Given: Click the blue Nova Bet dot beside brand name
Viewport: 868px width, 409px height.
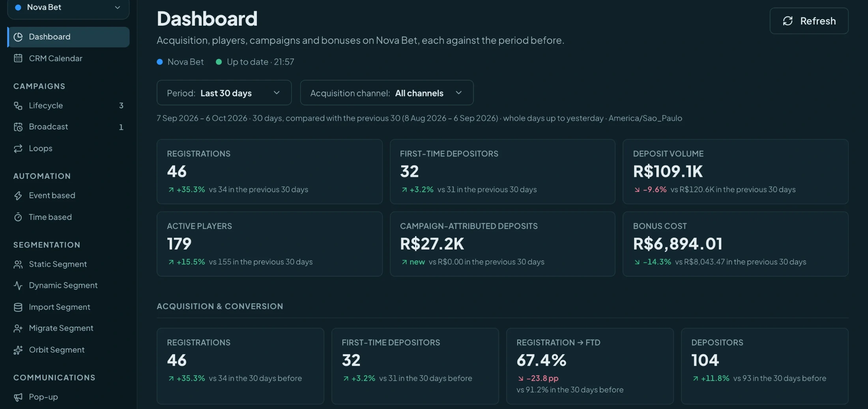Looking at the screenshot, I should [x=160, y=62].
